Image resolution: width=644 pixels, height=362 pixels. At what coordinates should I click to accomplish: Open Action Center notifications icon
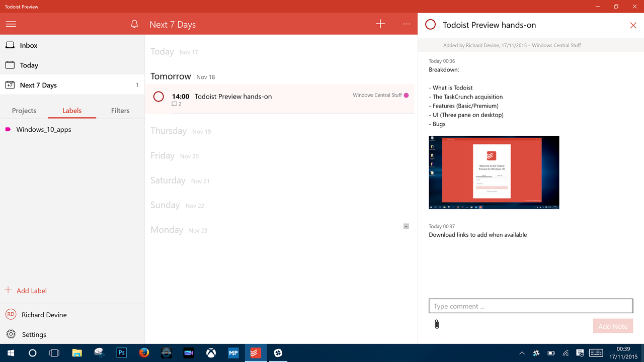(x=580, y=353)
